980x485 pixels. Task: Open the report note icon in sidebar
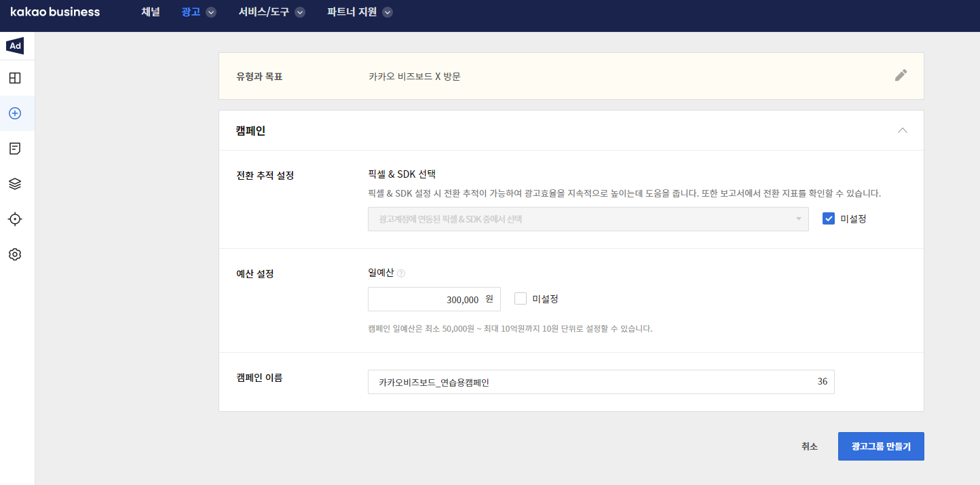(x=15, y=149)
